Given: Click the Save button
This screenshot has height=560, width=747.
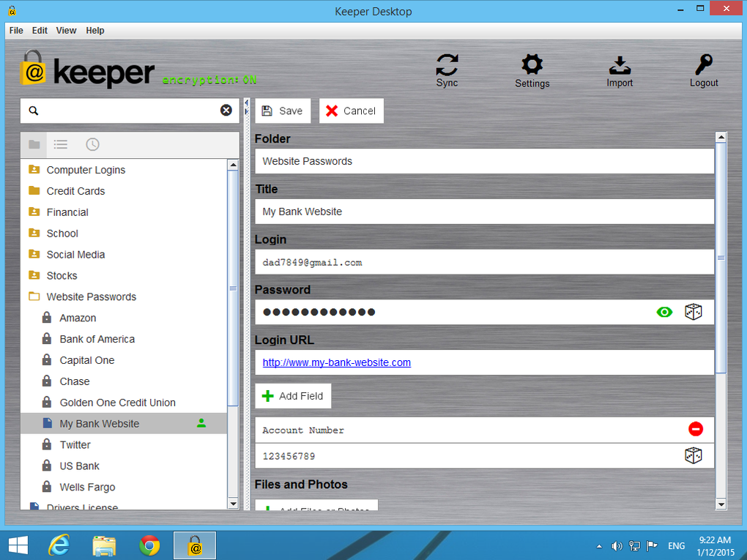Looking at the screenshot, I should coord(283,111).
